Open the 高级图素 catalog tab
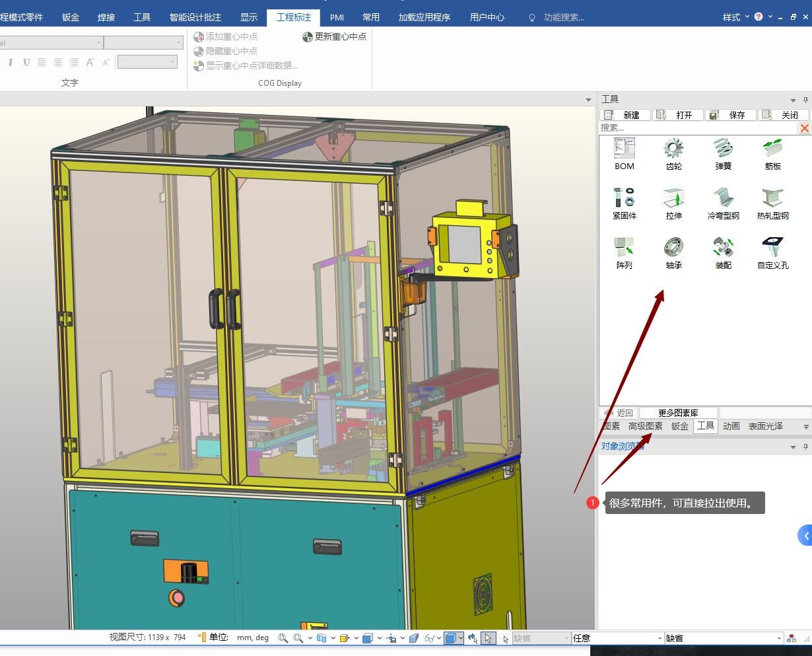 [x=645, y=427]
